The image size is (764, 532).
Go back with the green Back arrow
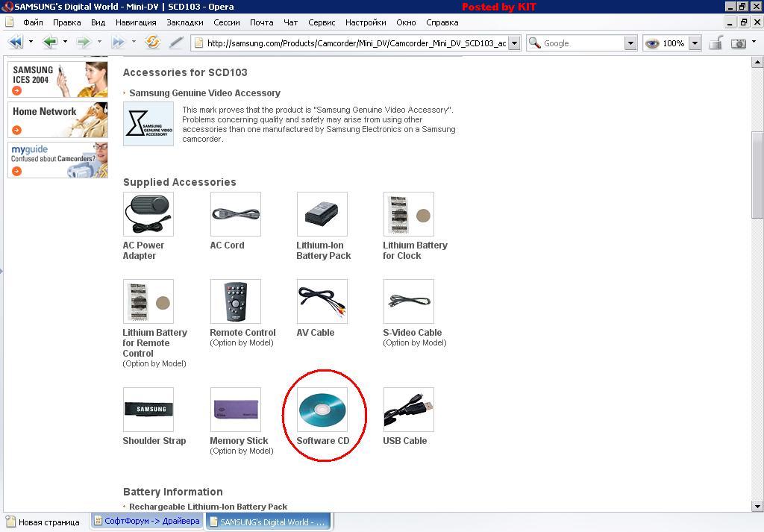tap(50, 43)
